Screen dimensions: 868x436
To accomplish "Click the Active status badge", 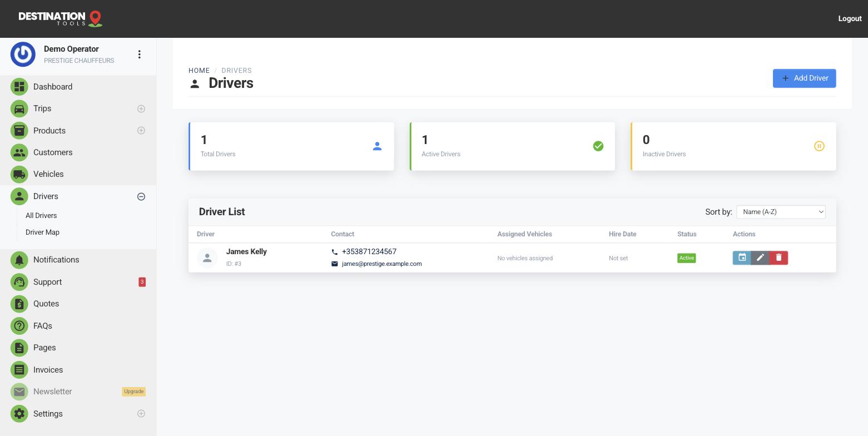I will coord(686,258).
